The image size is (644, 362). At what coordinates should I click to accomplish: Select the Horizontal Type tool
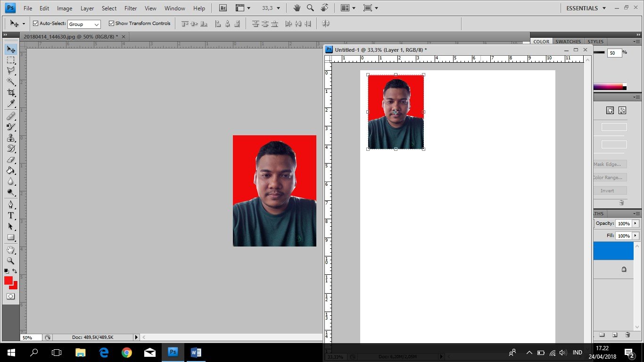tap(11, 215)
